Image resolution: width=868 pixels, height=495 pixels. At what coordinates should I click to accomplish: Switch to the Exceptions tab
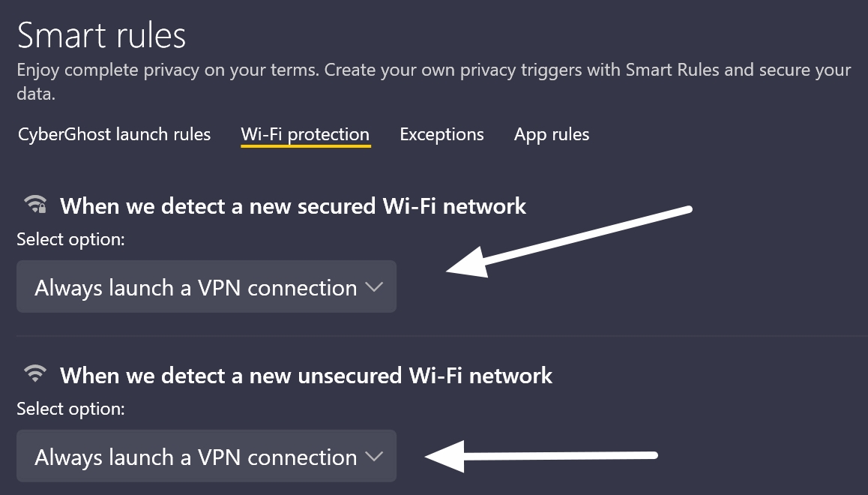441,134
